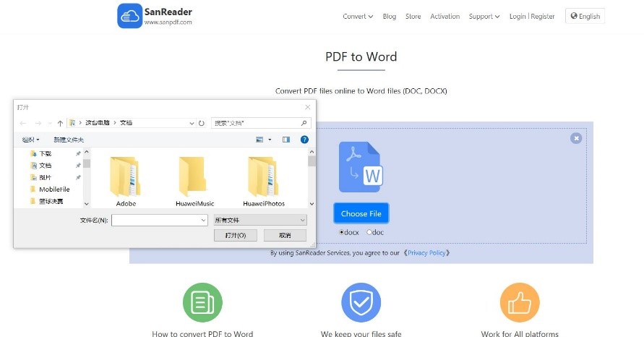Remove the upload area with the X icon
Image resolution: width=644 pixels, height=337 pixels.
[576, 138]
